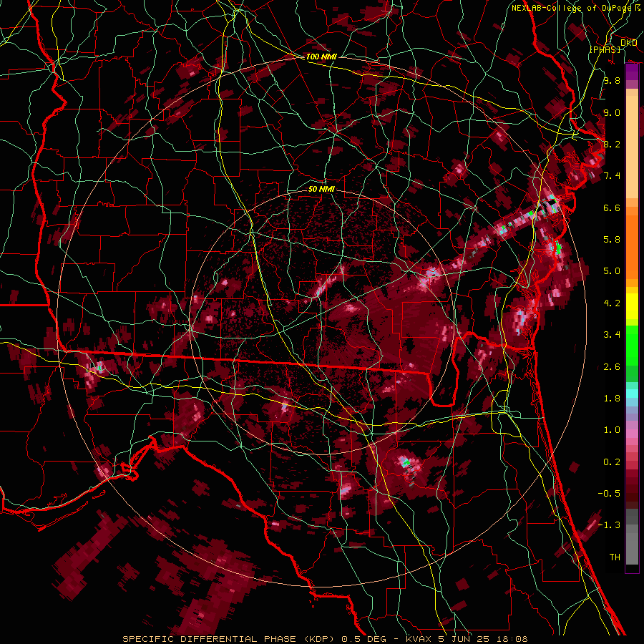
Task: Click the Specific Differential Phase KVAX caption
Action: click(x=325, y=639)
